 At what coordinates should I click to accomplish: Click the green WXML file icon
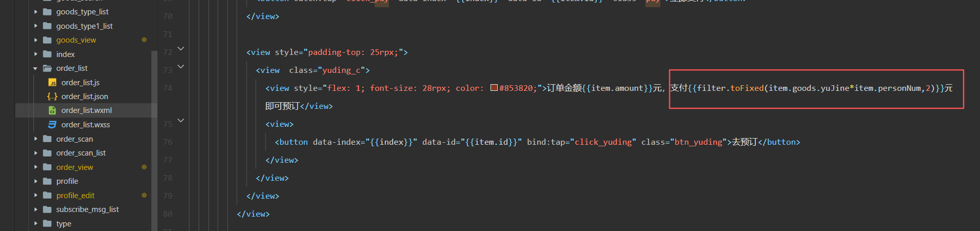[52, 110]
